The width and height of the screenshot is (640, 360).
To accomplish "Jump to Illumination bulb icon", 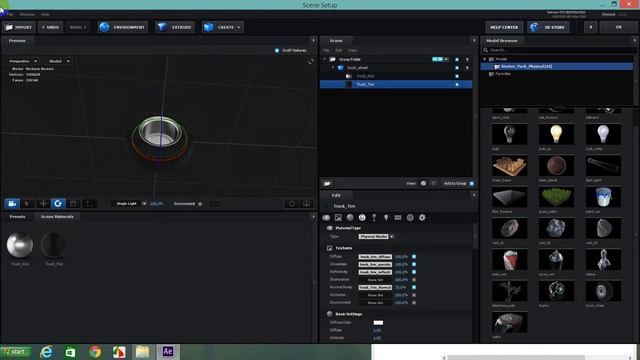I will click(386, 218).
